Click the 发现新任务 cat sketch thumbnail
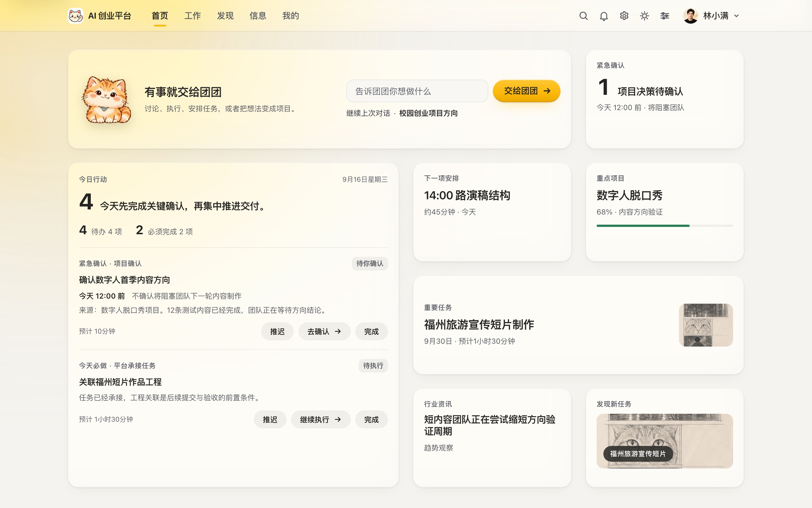Viewport: 812px width, 508px height. pos(664,441)
